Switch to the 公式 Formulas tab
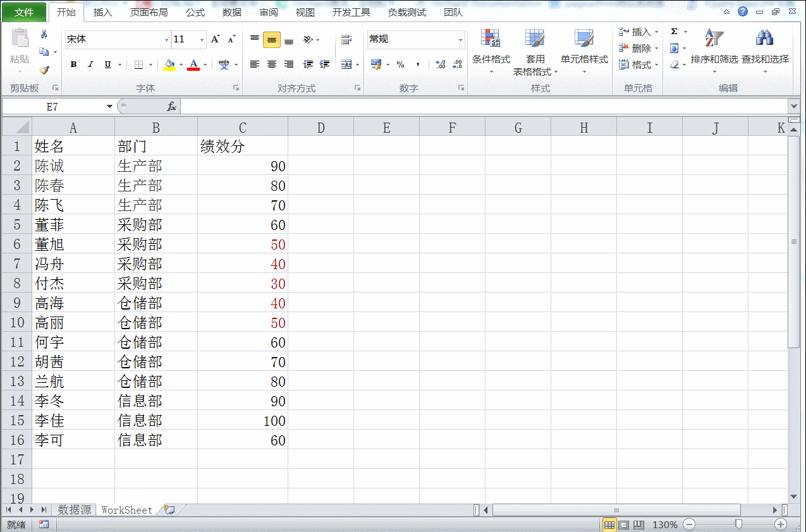Screen dimensions: 806x532 tap(195, 12)
